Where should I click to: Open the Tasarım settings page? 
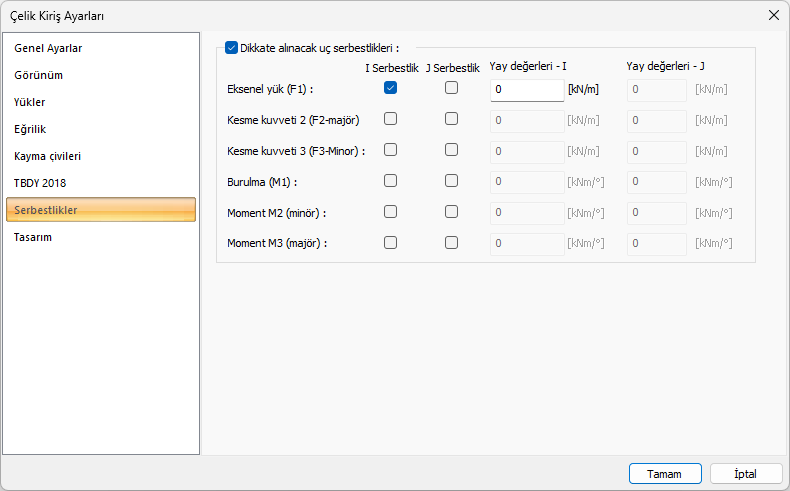point(33,237)
